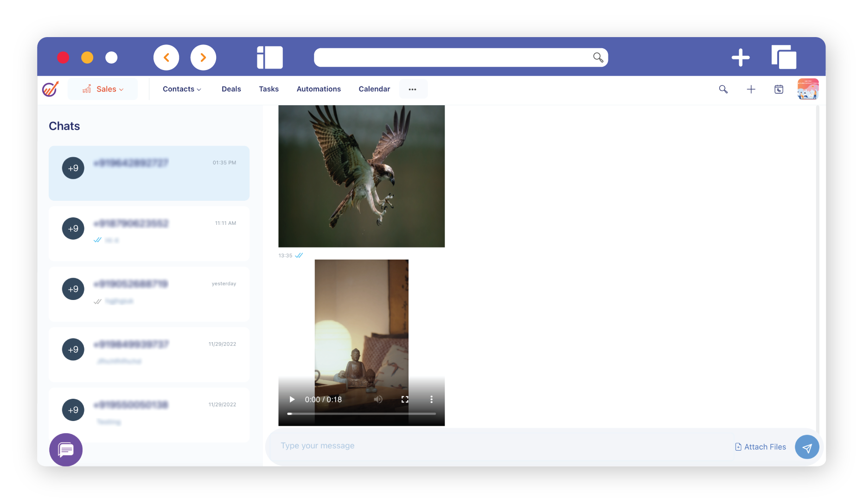Click the search magnifier in the navigation bar
863x504 pixels.
click(x=723, y=89)
